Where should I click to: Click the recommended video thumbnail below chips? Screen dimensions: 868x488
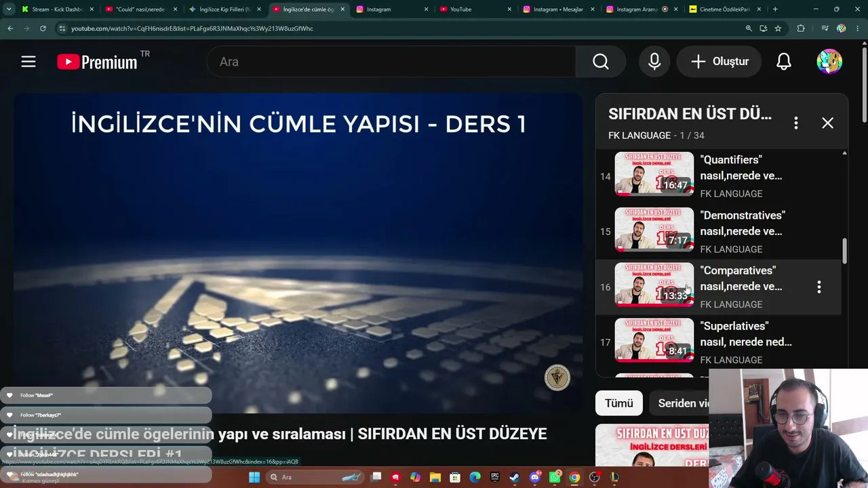pos(652,446)
